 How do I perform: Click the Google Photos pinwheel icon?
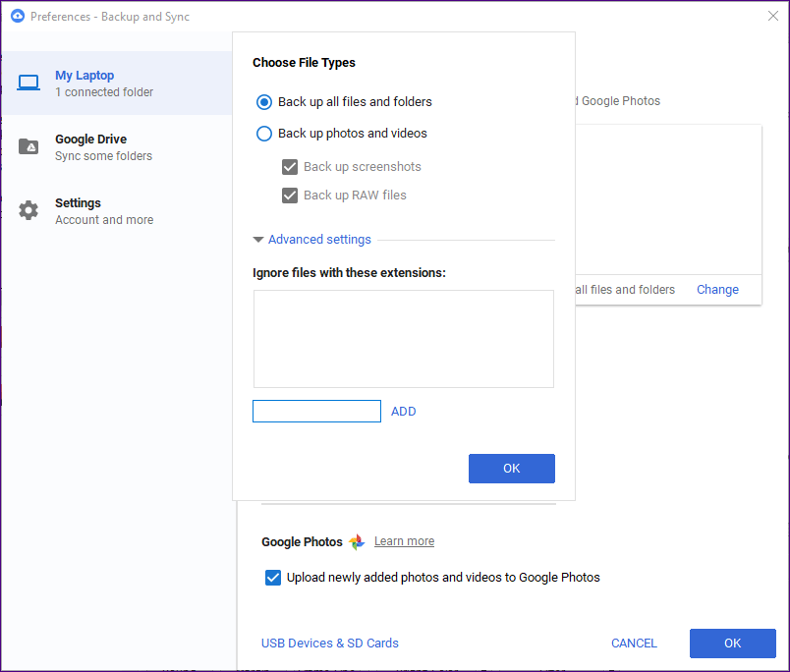[357, 542]
